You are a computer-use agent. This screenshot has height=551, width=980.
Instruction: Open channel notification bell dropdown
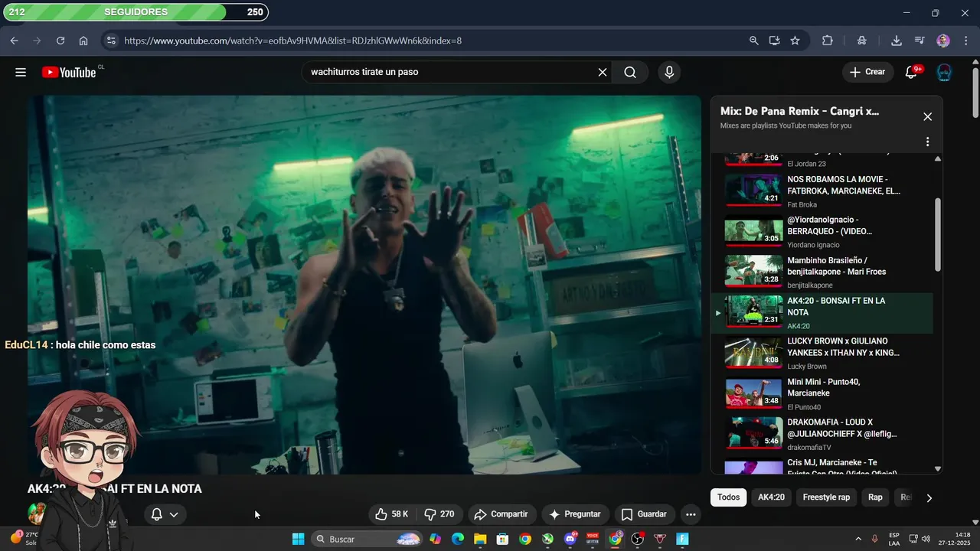(x=165, y=514)
